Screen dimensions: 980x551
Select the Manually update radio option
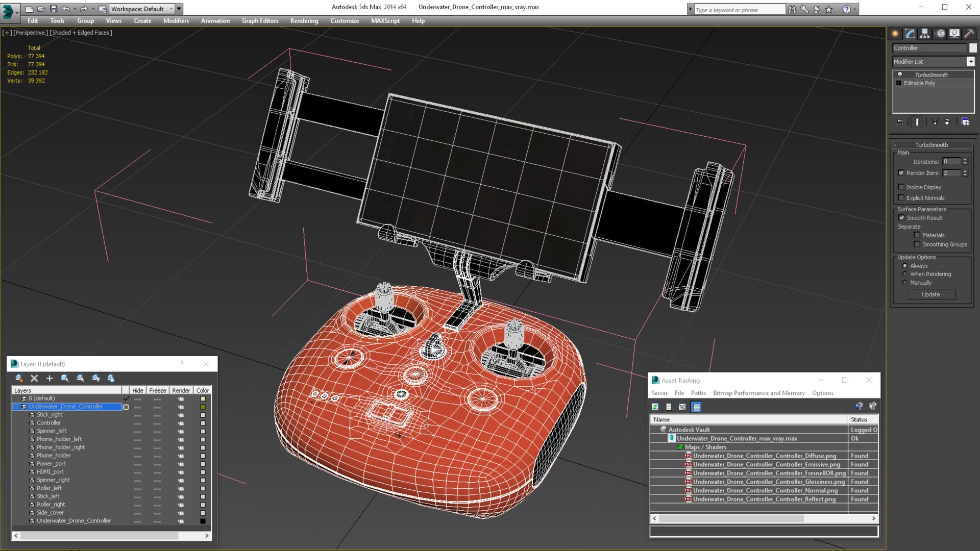click(905, 283)
